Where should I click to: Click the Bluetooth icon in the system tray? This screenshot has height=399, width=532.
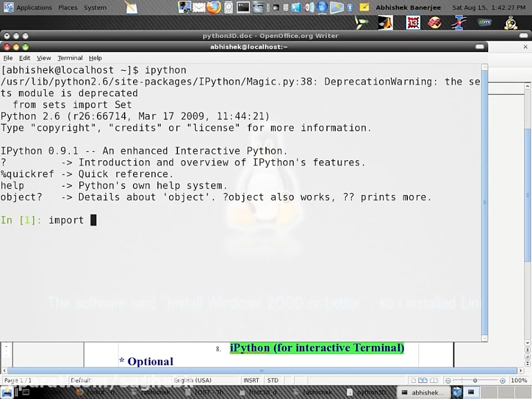[350, 8]
